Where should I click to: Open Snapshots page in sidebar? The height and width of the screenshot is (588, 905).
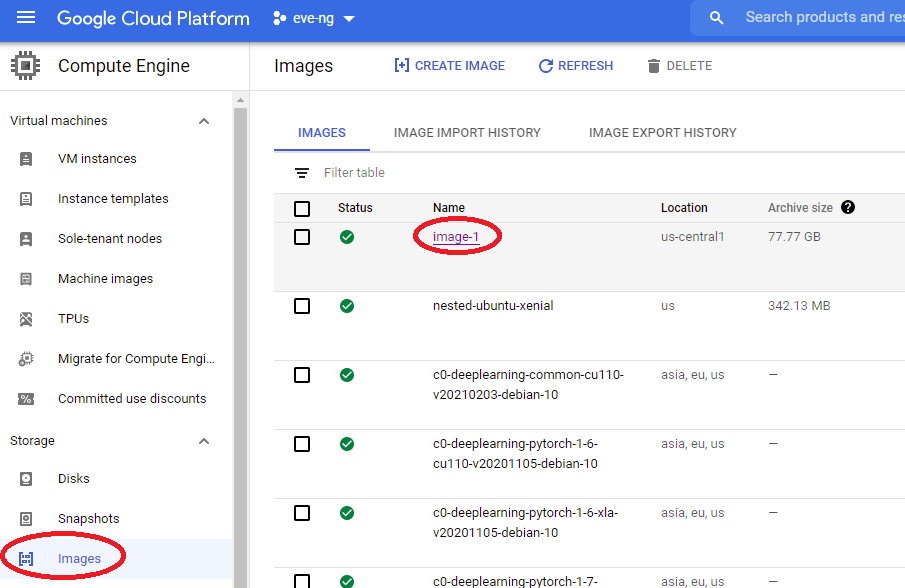click(88, 519)
